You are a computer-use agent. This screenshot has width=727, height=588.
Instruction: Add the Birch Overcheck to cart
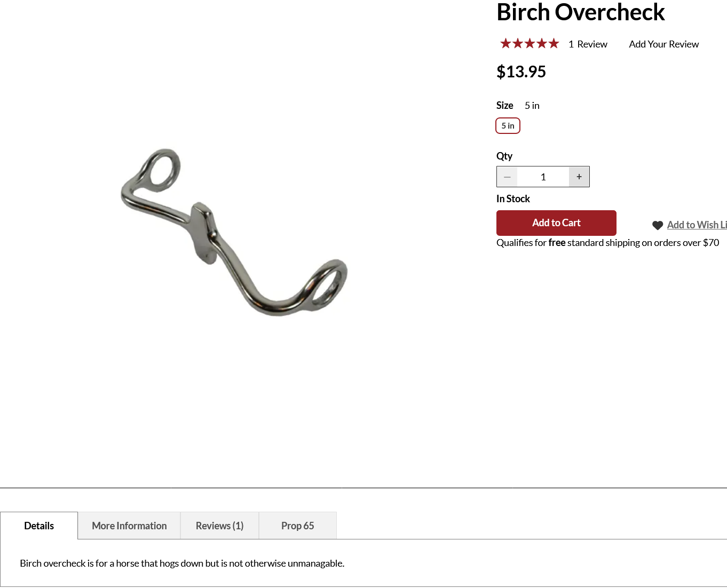pos(556,223)
